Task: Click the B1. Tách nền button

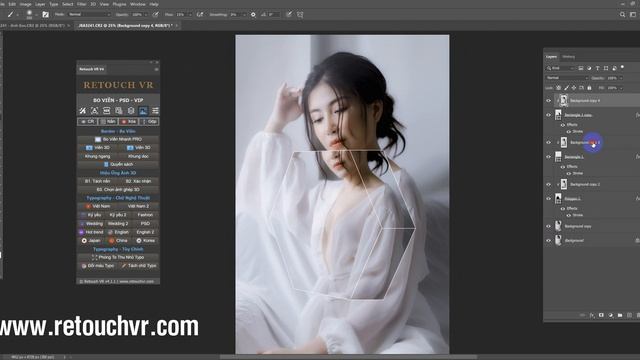Action: tap(98, 181)
